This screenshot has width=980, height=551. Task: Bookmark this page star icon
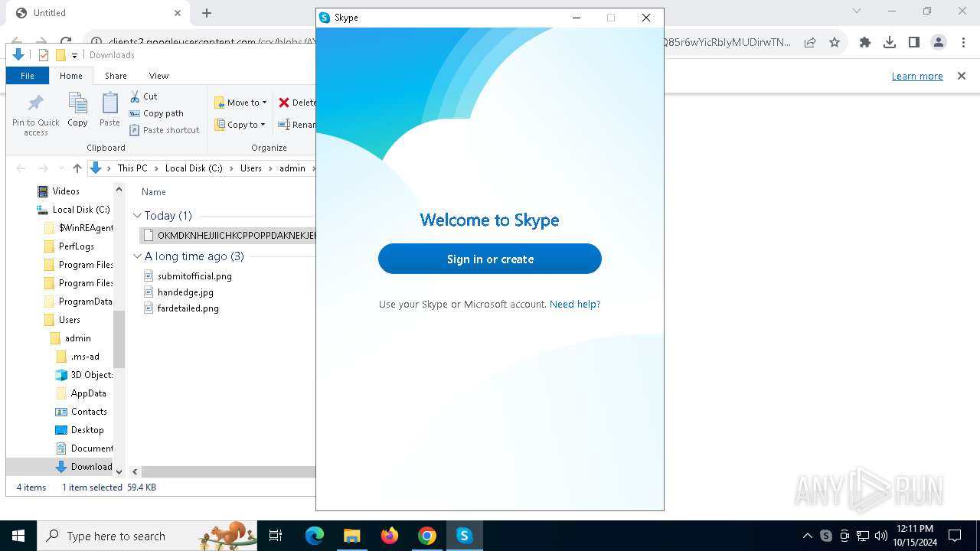(x=835, y=43)
